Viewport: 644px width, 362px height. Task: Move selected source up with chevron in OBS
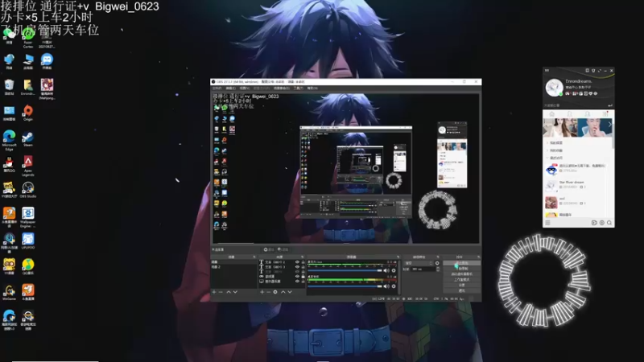pos(283,292)
